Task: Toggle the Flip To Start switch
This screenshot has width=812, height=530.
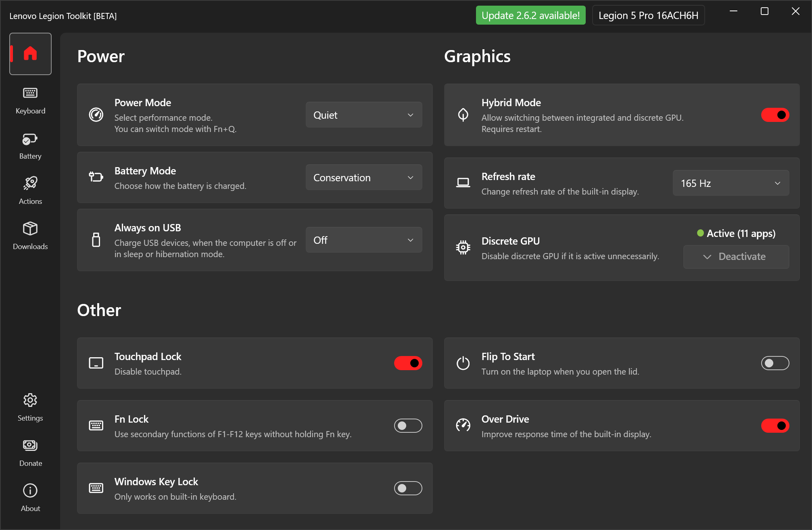Action: [x=775, y=363]
